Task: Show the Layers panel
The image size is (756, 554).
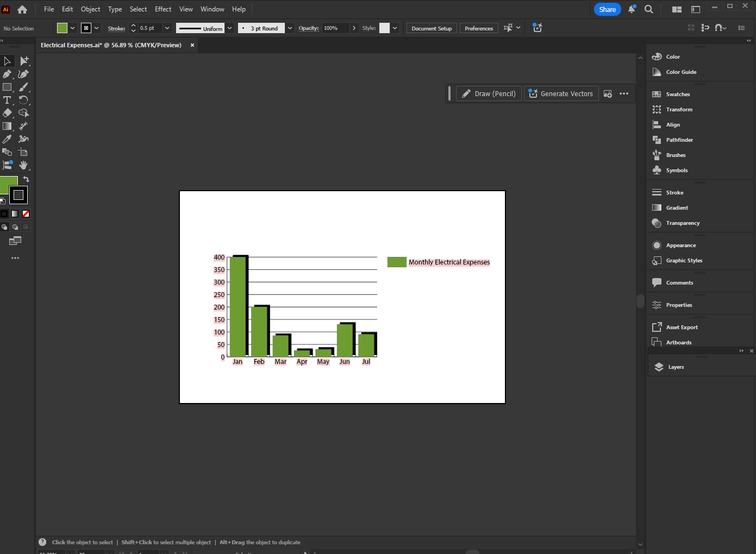Action: [x=676, y=367]
